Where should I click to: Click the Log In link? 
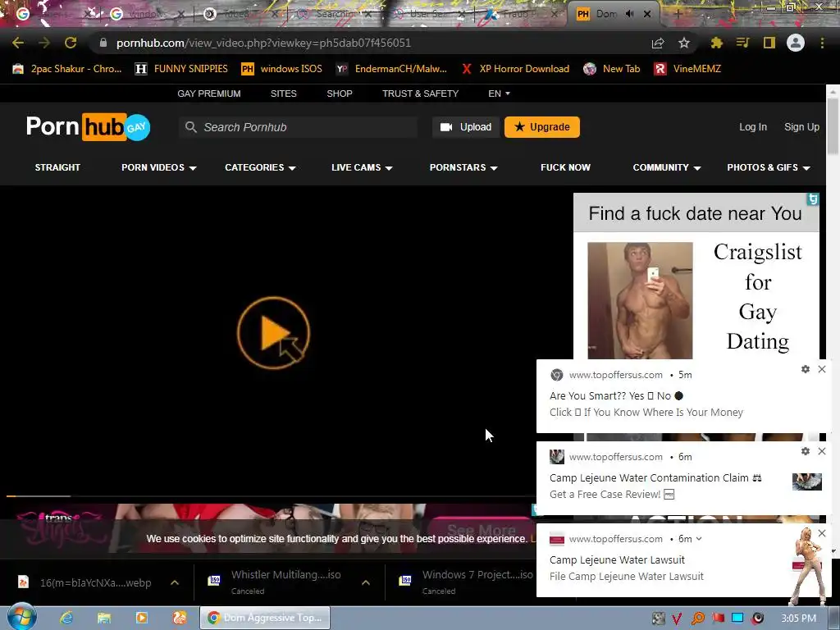point(753,127)
